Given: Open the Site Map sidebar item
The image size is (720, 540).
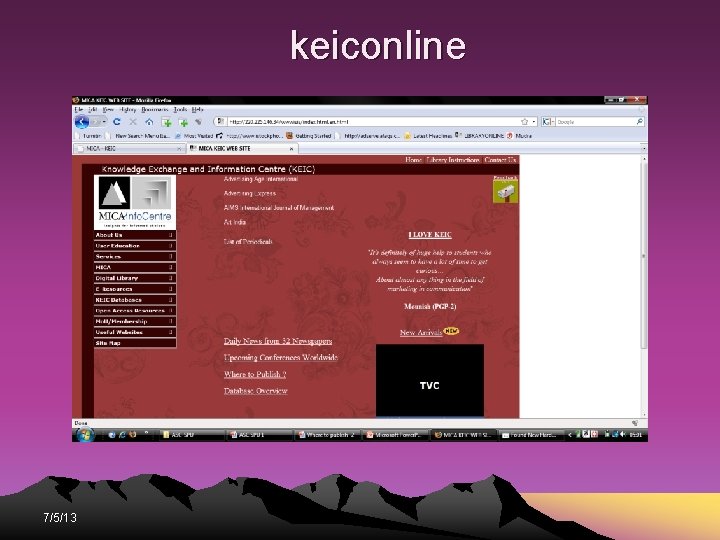Looking at the screenshot, I should [x=135, y=343].
